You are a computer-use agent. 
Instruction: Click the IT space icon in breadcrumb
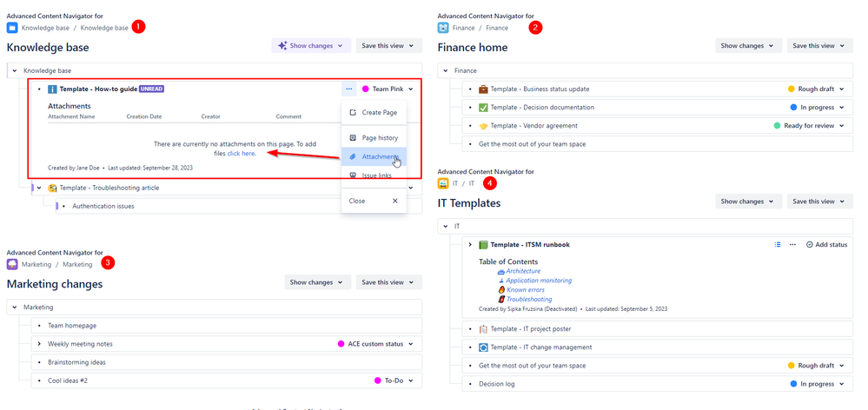click(x=443, y=183)
